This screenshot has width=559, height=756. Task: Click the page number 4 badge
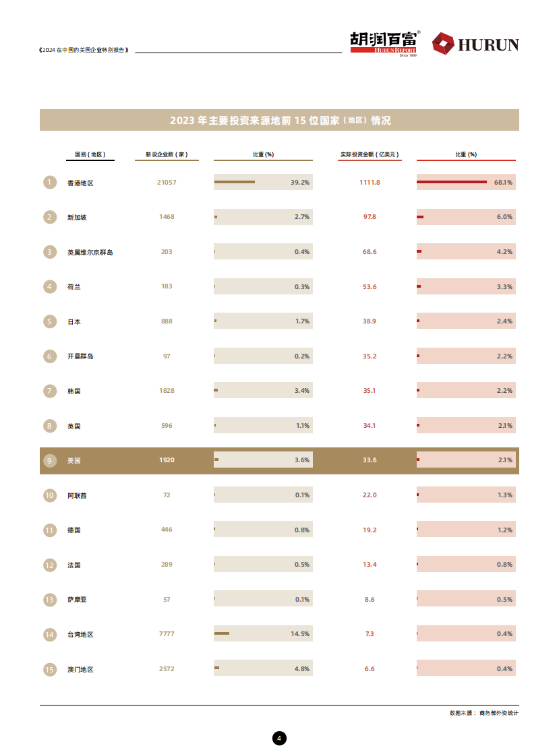[279, 738]
